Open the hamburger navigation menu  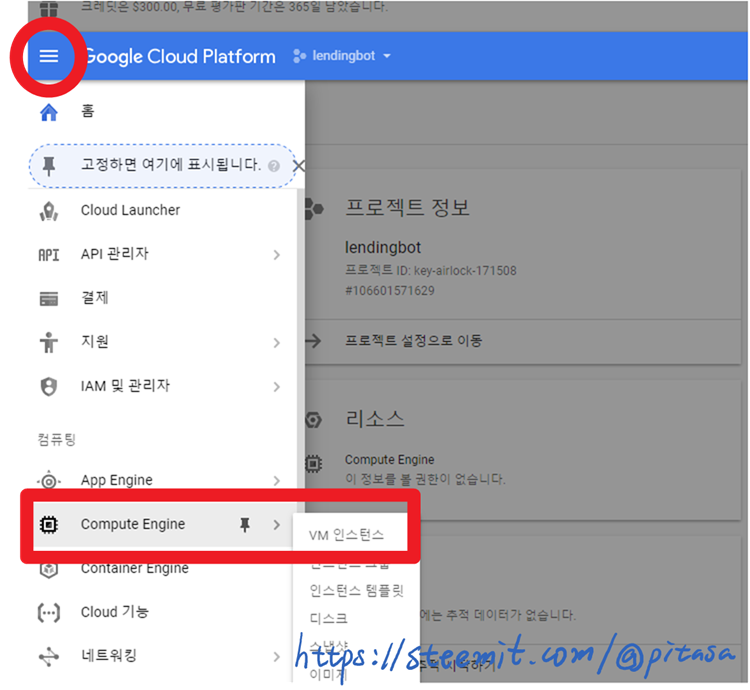(x=49, y=56)
